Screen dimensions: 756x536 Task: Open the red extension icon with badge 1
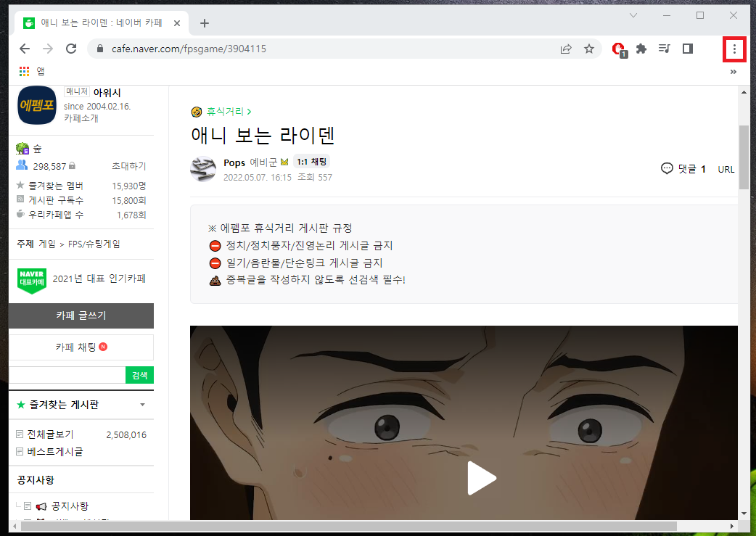(x=619, y=49)
